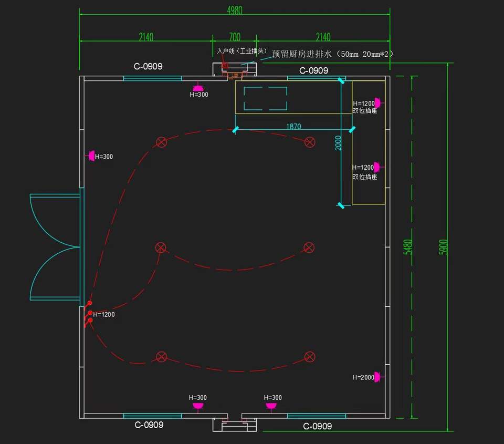
Task: Click the 1870 countertop dimension text
Action: [x=294, y=126]
